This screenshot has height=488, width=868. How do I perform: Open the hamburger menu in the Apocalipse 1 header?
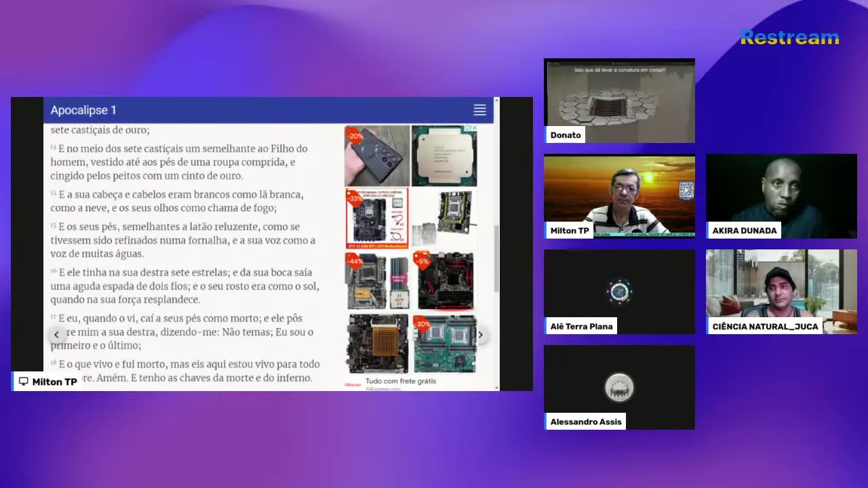(479, 110)
